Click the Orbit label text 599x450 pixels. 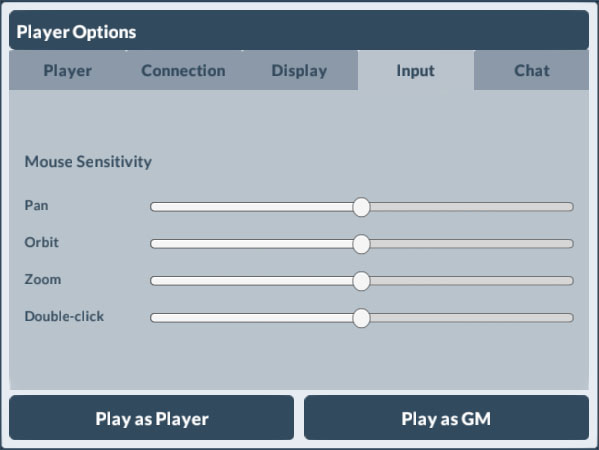pos(42,243)
